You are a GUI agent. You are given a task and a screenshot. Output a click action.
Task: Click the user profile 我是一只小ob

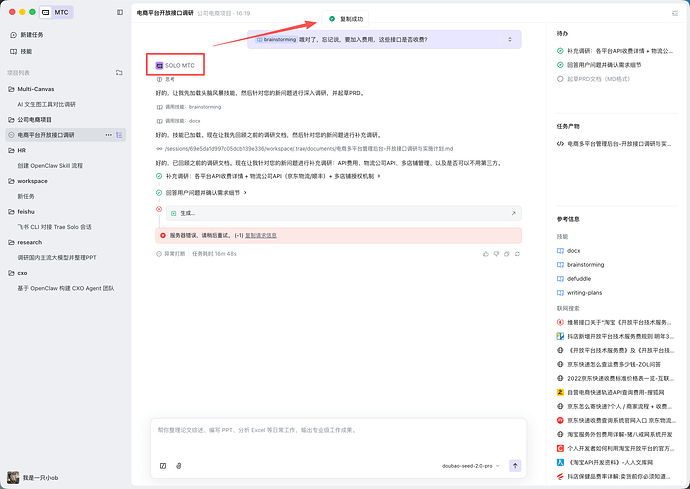(33, 478)
